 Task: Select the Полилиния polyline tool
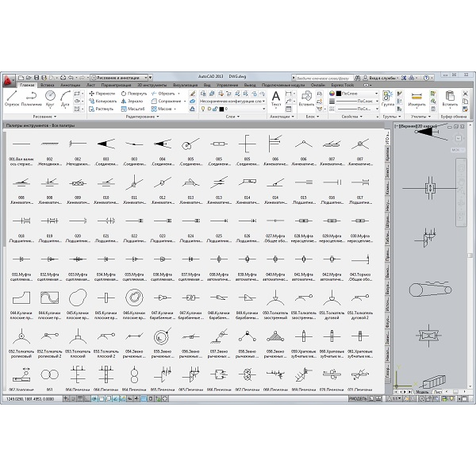point(31,98)
